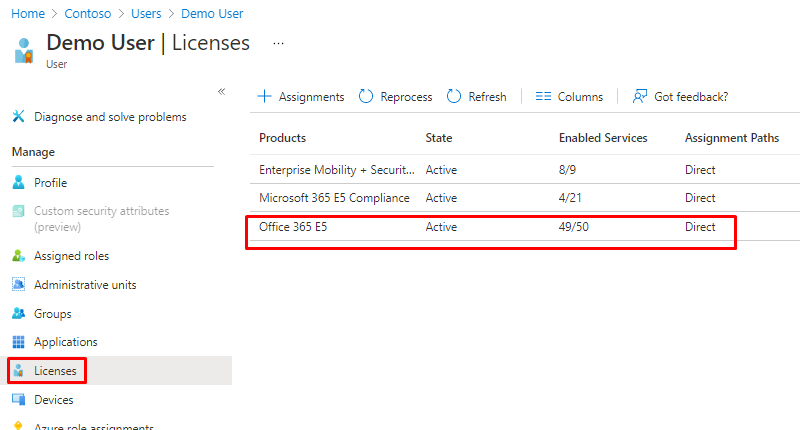This screenshot has height=430, width=800.
Task: Open Custom security attributes (preview)
Action: pyautogui.click(x=101, y=219)
